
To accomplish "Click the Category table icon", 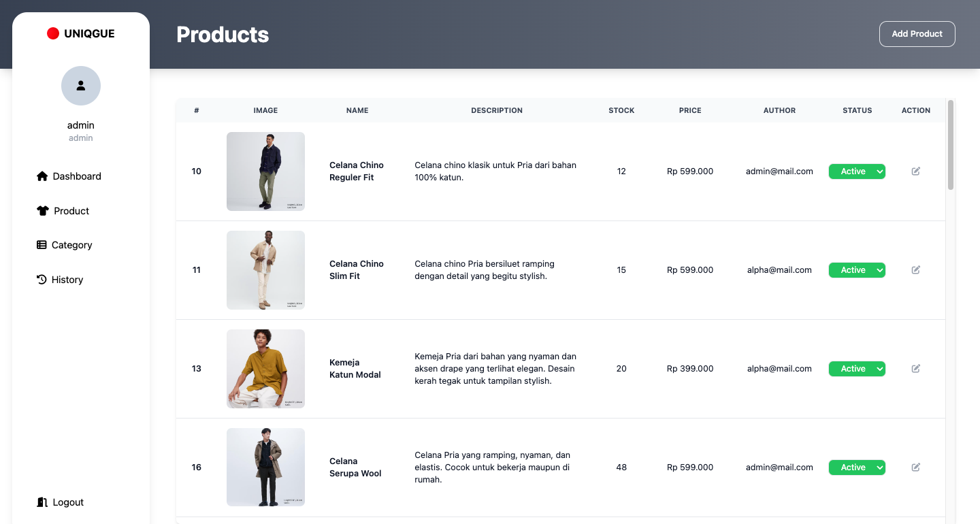I will click(42, 245).
